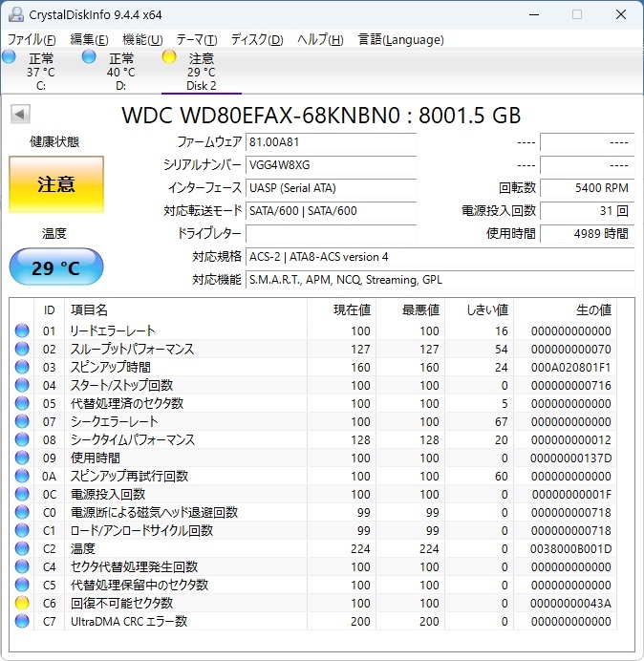
Task: Select the Disk 2 tab at 29 °C
Action: [202, 72]
